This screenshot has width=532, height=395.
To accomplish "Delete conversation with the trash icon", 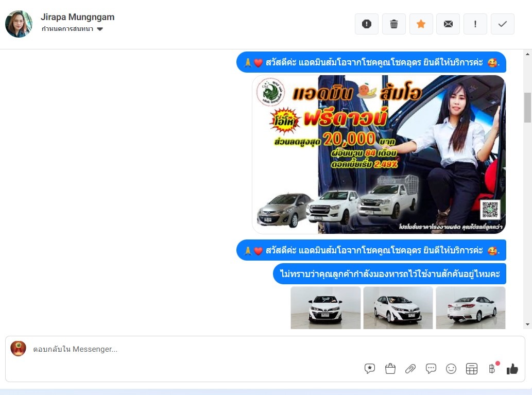I will (x=393, y=24).
